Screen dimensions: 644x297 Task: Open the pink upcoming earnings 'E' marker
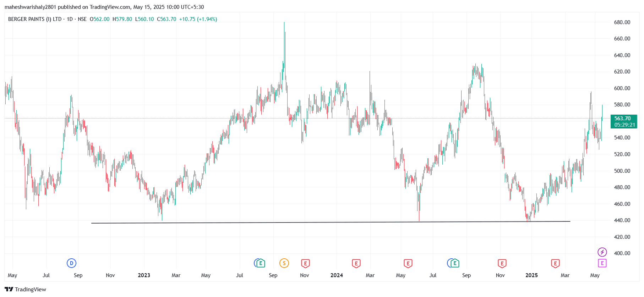pyautogui.click(x=602, y=263)
